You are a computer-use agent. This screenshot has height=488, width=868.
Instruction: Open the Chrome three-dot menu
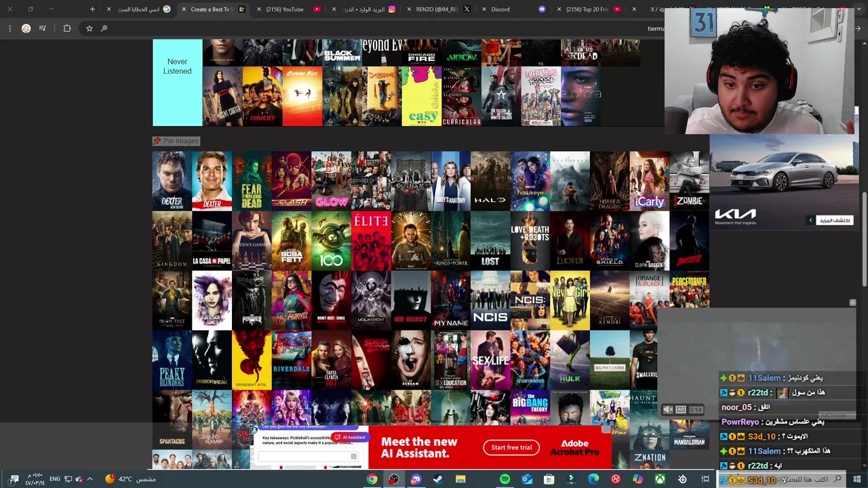(x=9, y=28)
